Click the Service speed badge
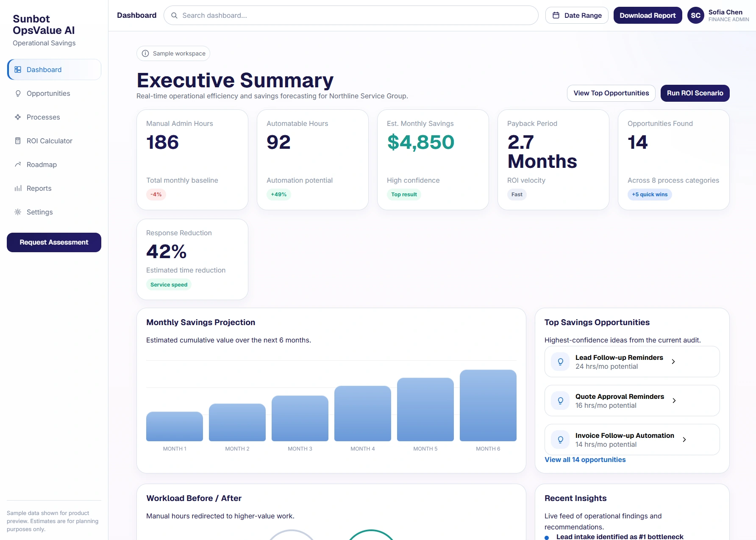756x540 pixels. click(x=169, y=285)
